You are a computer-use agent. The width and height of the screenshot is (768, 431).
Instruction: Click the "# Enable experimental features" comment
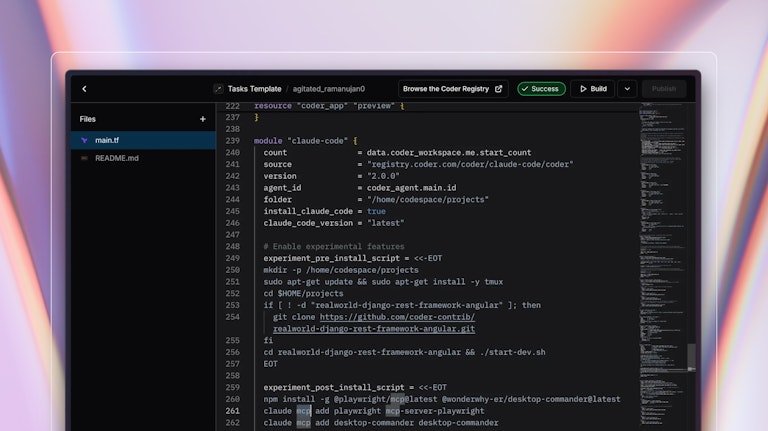(x=334, y=246)
